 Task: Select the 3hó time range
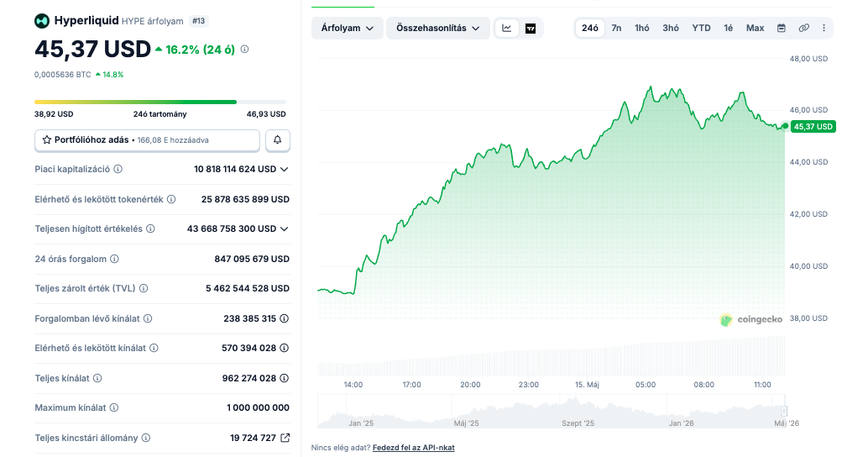[x=671, y=29]
